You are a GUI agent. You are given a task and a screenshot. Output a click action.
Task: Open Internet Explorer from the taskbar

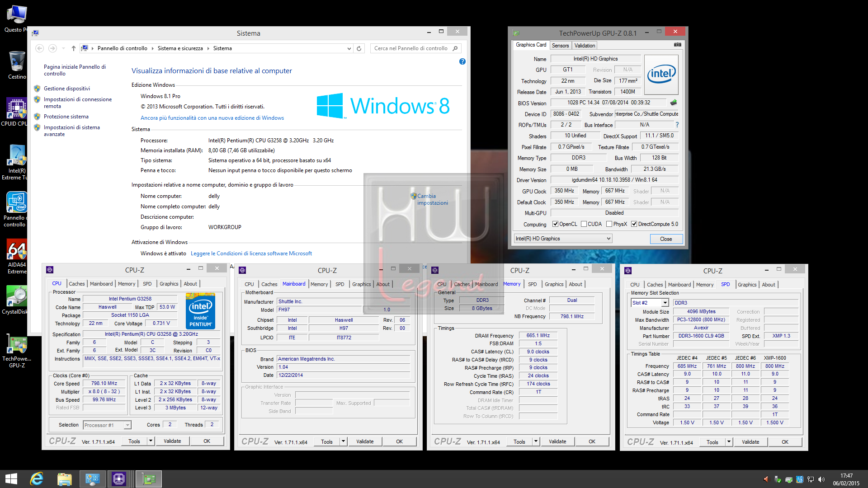click(37, 479)
